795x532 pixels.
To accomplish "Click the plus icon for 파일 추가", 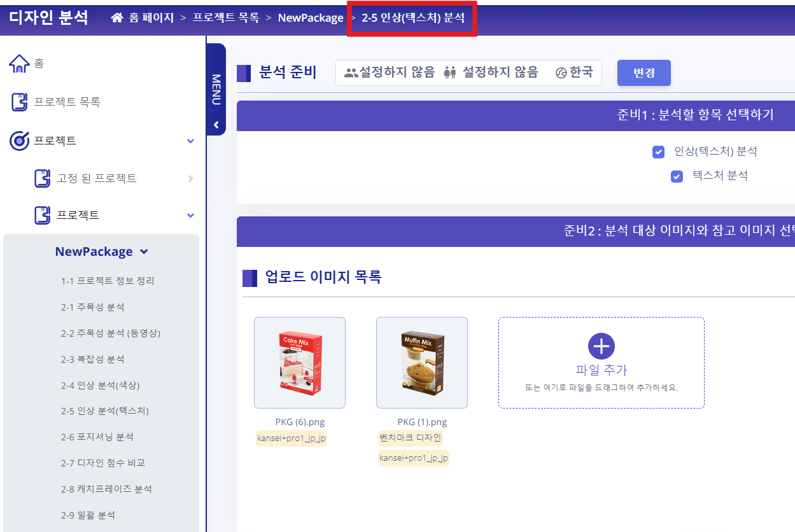I will [602, 346].
